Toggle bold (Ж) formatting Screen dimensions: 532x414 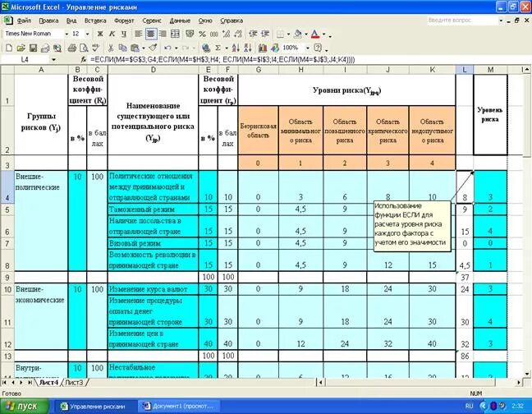pos(100,34)
